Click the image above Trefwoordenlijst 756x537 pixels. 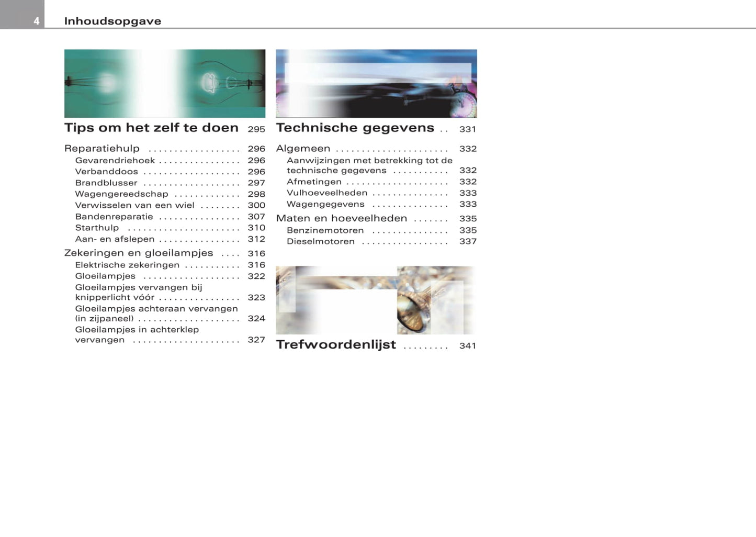(x=376, y=300)
